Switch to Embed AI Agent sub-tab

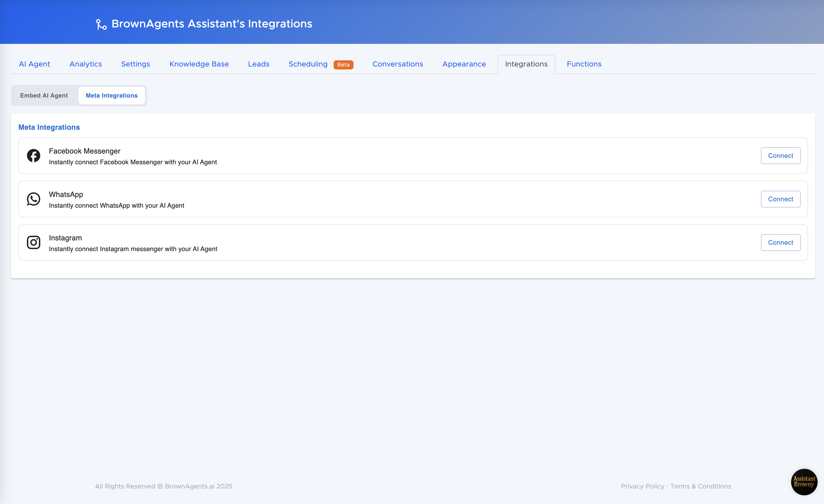pos(44,96)
